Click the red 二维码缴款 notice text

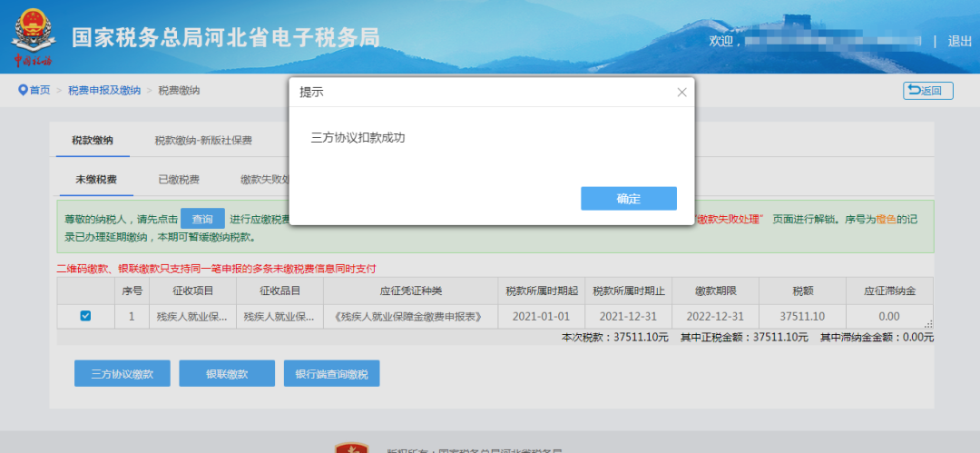pos(216,269)
